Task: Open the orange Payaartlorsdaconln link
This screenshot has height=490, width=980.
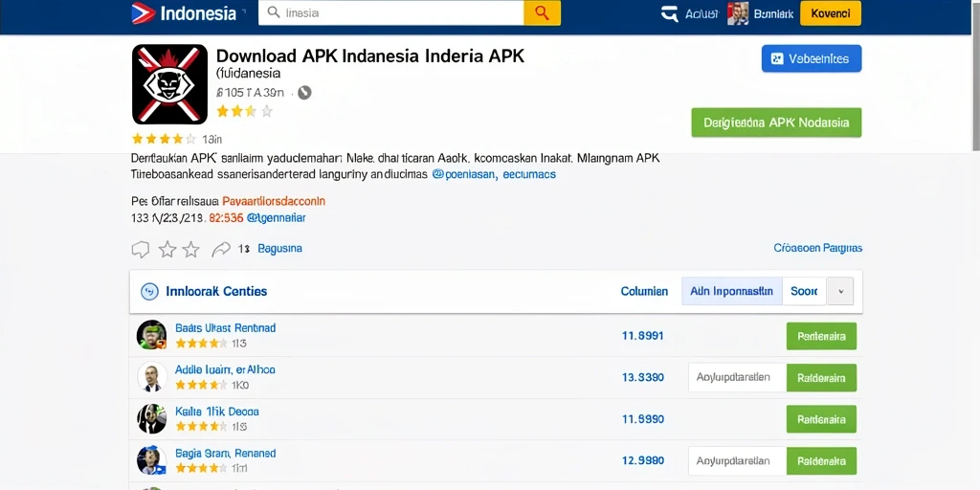Action: point(274,201)
